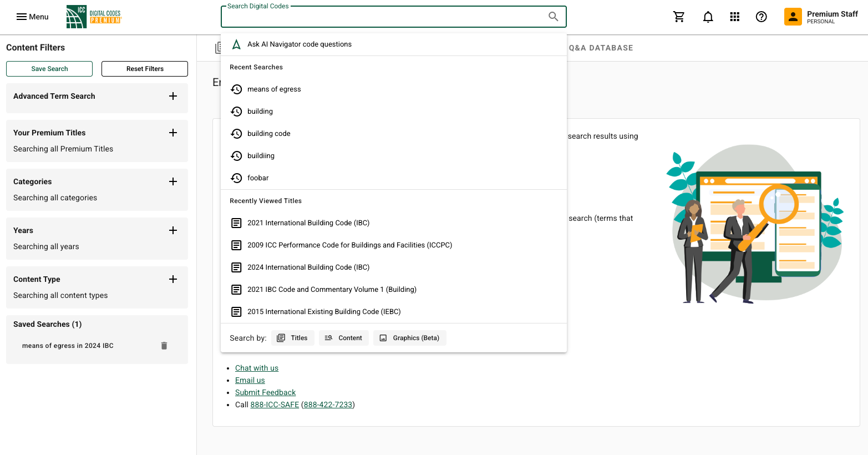Image resolution: width=868 pixels, height=455 pixels.
Task: Click document icon beside 2015 International Existing Building Code
Action: [236, 312]
